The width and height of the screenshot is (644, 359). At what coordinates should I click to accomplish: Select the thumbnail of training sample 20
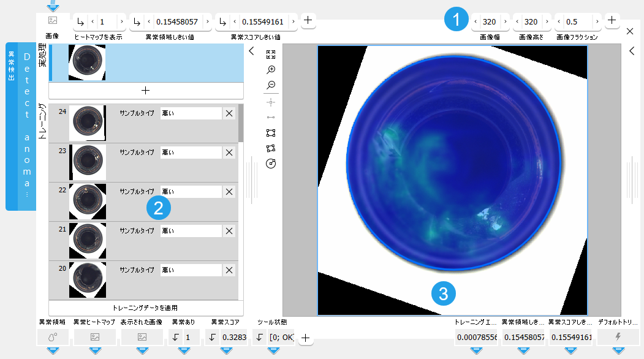click(87, 279)
